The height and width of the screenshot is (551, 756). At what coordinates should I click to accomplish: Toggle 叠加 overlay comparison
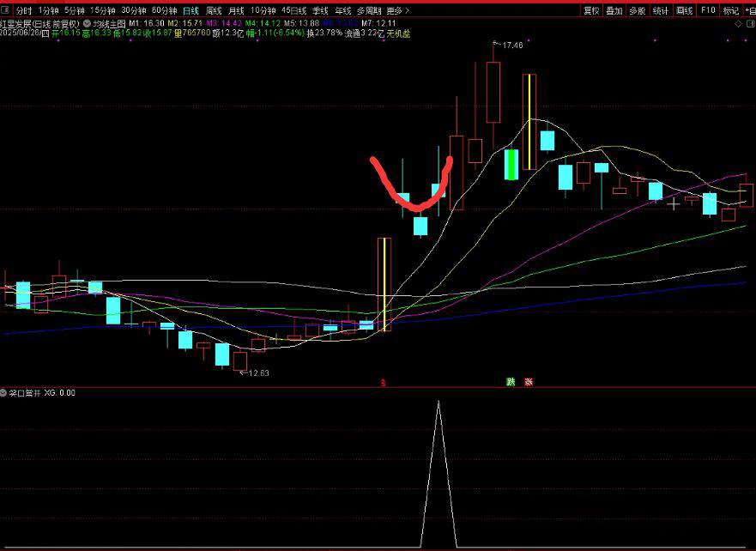click(614, 11)
